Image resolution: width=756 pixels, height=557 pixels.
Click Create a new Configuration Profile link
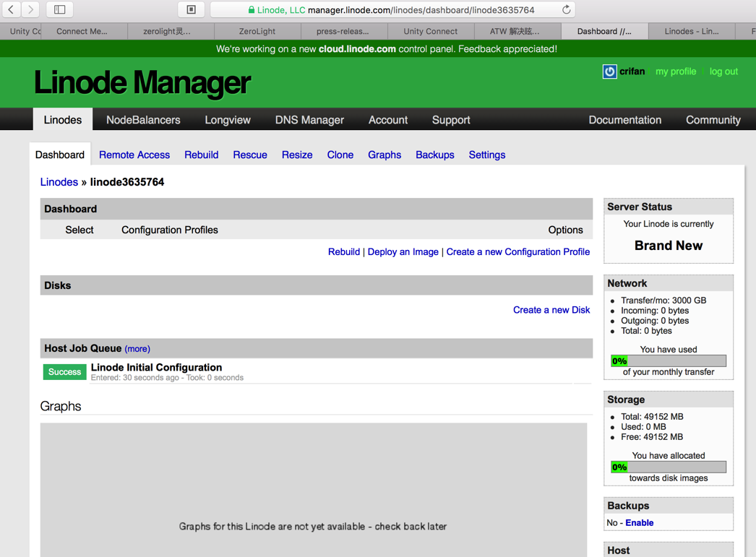(x=517, y=251)
